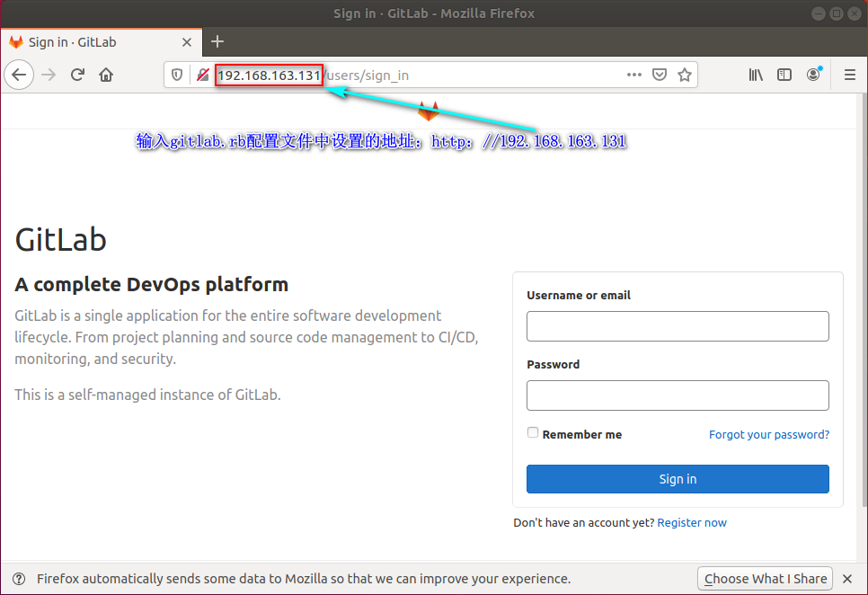
Task: Click the page vertical scrollbar
Action: tap(864, 302)
